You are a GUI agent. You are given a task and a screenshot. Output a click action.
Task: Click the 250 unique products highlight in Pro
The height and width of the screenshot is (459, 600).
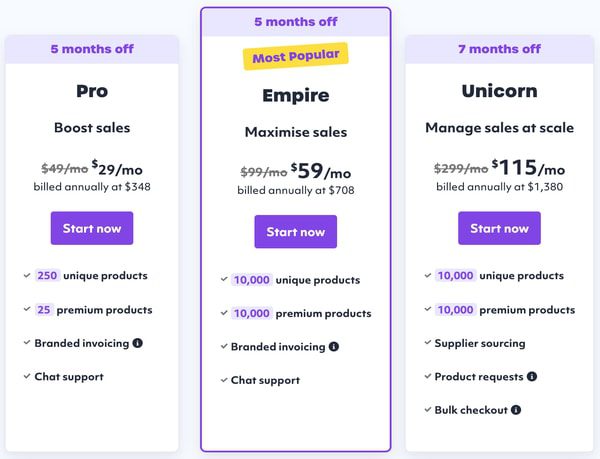click(47, 275)
